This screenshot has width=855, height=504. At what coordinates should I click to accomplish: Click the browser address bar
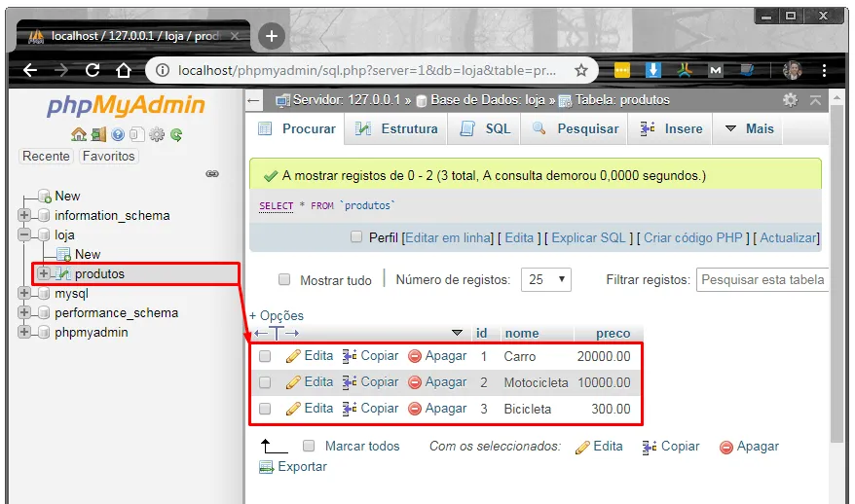367,70
